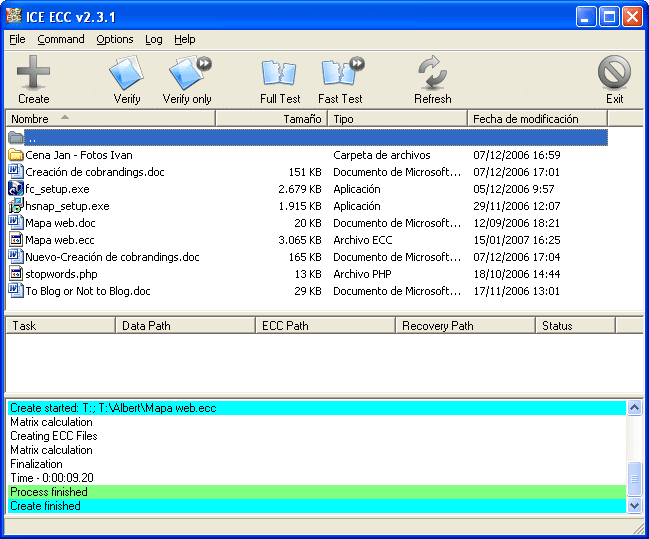This screenshot has width=649, height=539.
Task: Click the 'Carpeta de archivos' type cell
Action: (382, 155)
